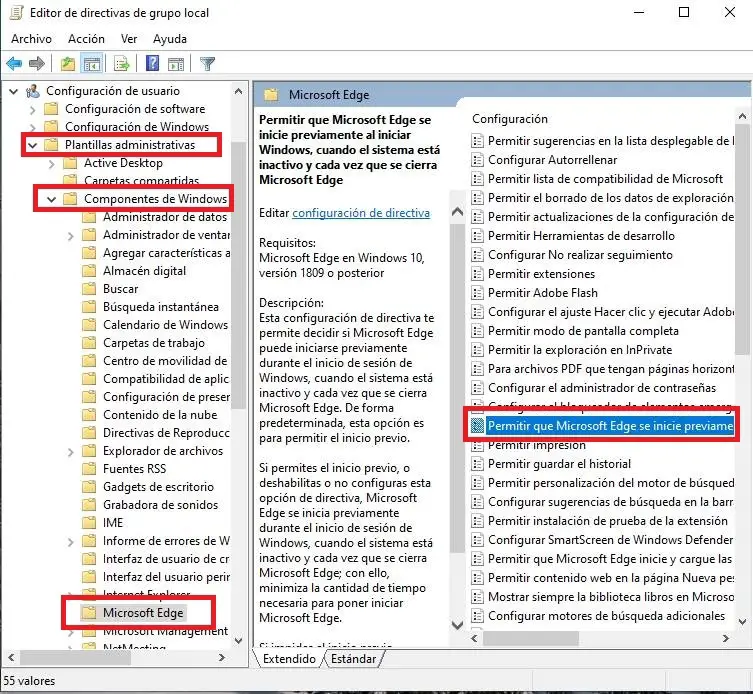Select Contenido de la nube folder
753x694 pixels.
160,415
